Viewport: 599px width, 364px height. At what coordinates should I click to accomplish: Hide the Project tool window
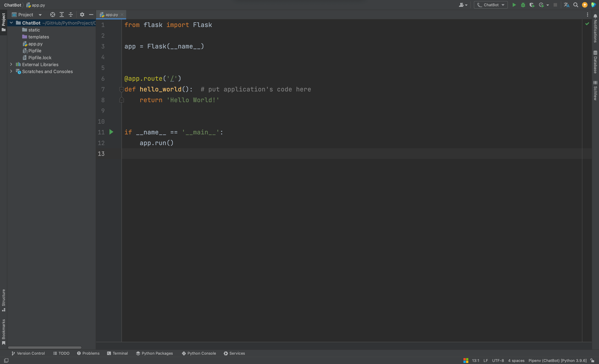point(91,15)
